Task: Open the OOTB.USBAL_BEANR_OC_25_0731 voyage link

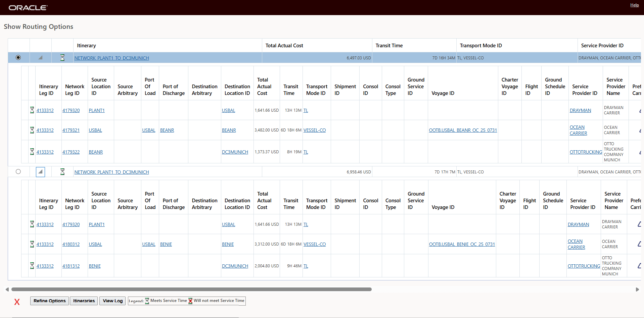Action: tap(463, 130)
